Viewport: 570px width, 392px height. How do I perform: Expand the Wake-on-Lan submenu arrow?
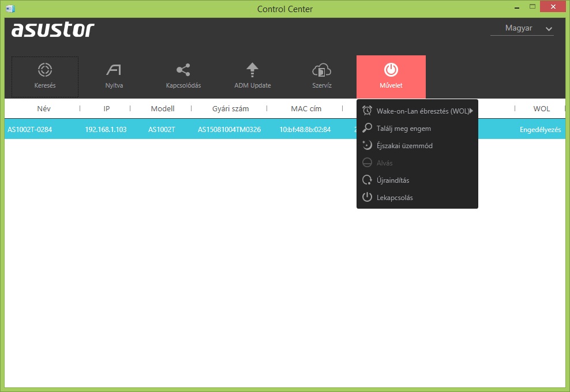click(471, 111)
